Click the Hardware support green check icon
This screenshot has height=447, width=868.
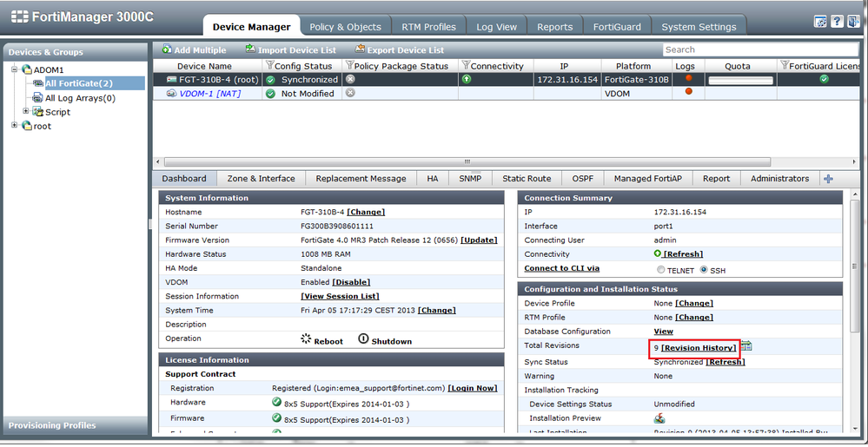coord(276,402)
